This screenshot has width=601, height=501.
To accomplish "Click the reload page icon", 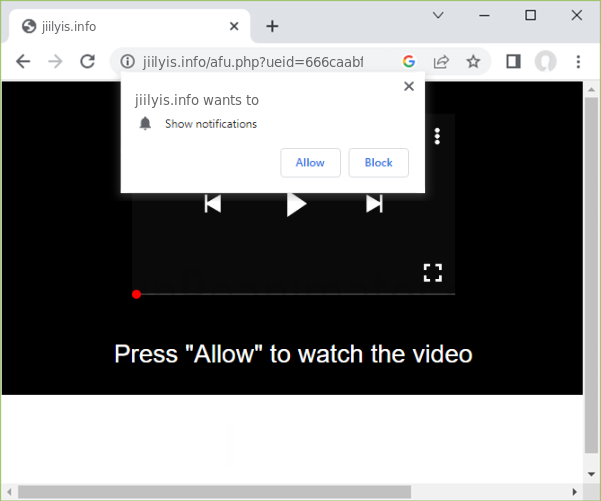I will [87, 61].
